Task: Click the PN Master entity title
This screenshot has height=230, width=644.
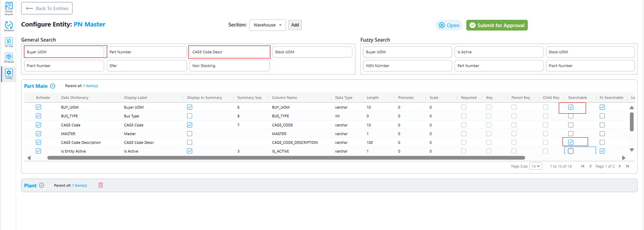Action: [x=89, y=24]
